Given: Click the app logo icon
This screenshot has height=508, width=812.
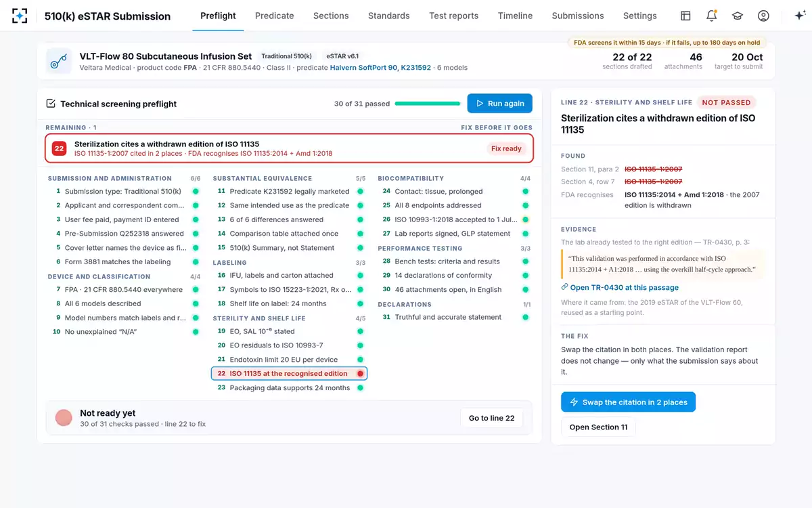Looking at the screenshot, I should tap(20, 16).
